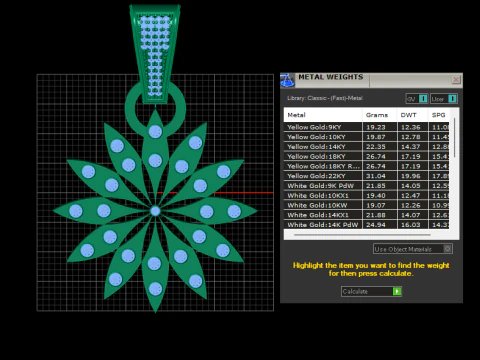480x360 pixels.
Task: Click the 19.07 grams cell
Action: click(x=380, y=205)
